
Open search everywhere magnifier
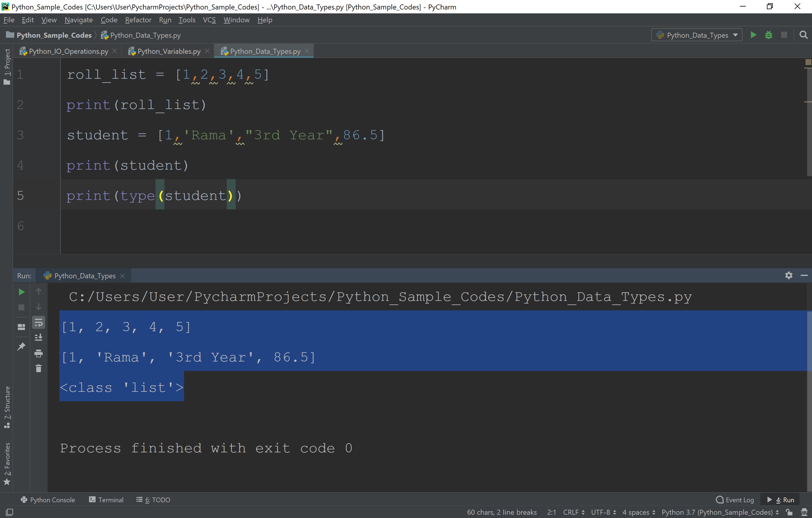click(x=804, y=35)
